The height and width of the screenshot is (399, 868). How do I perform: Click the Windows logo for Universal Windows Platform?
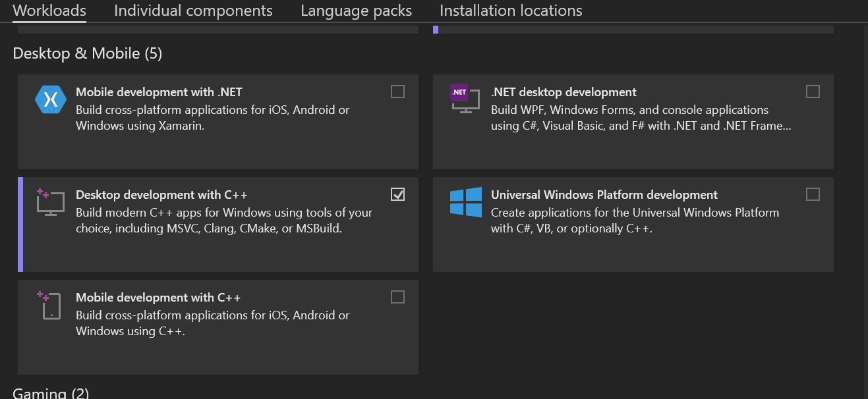(x=466, y=201)
